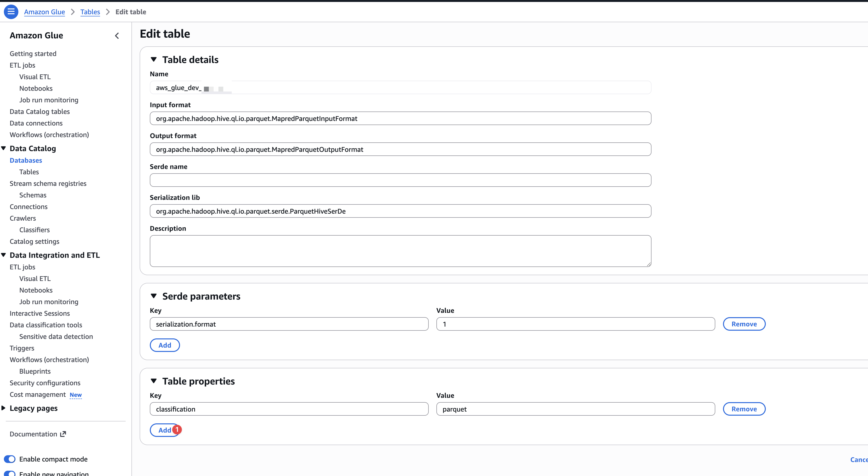Go to Tables breadcrumb link
The height and width of the screenshot is (476, 868).
point(90,12)
